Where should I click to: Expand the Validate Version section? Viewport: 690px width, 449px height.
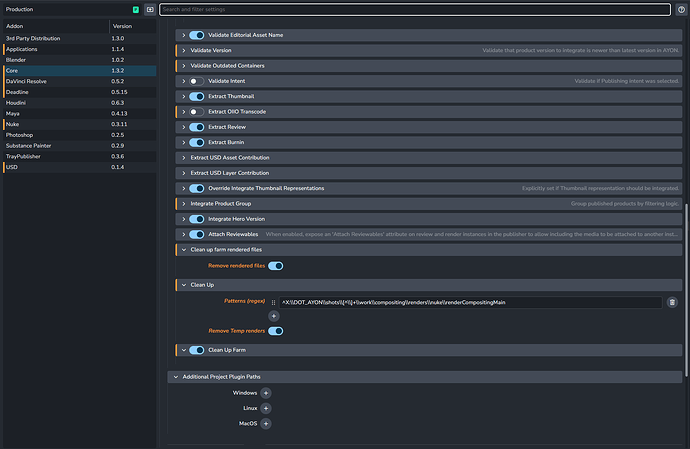(184, 49)
